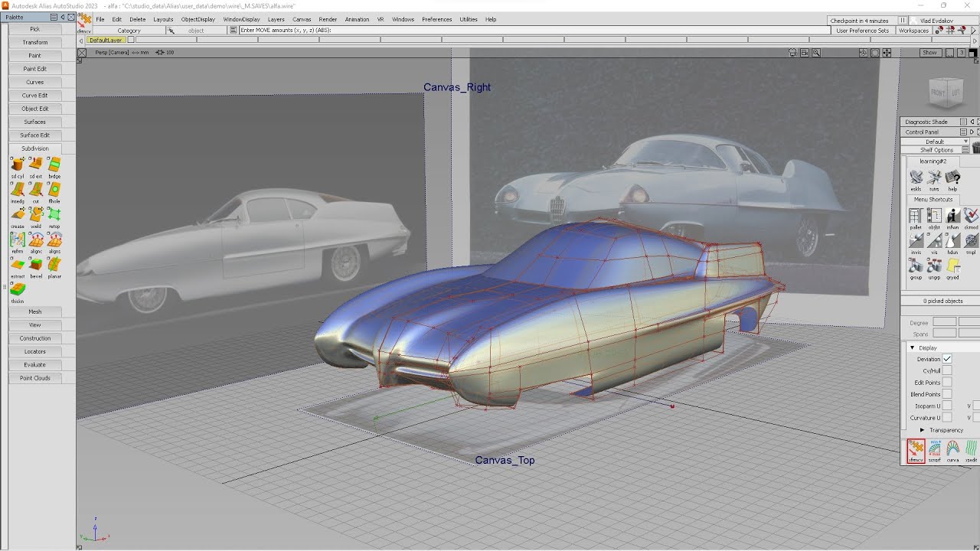Open the File menu
Screen dimensions: 980x551
pos(100,19)
